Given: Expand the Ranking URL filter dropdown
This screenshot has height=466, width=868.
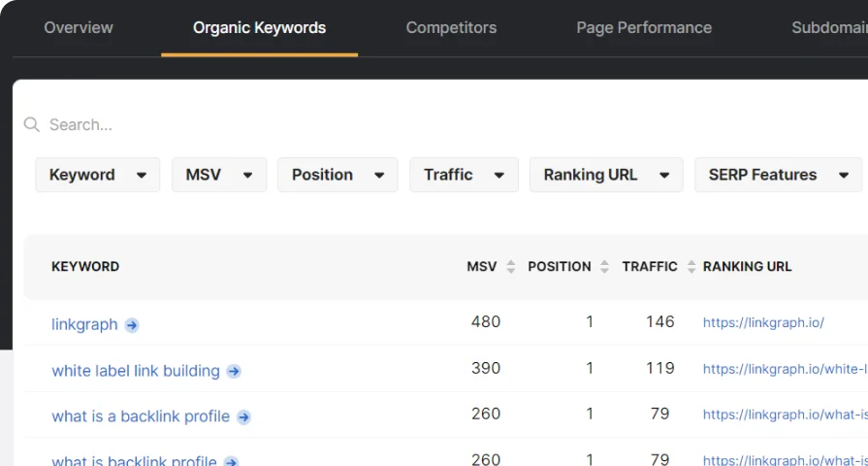Looking at the screenshot, I should 606,175.
